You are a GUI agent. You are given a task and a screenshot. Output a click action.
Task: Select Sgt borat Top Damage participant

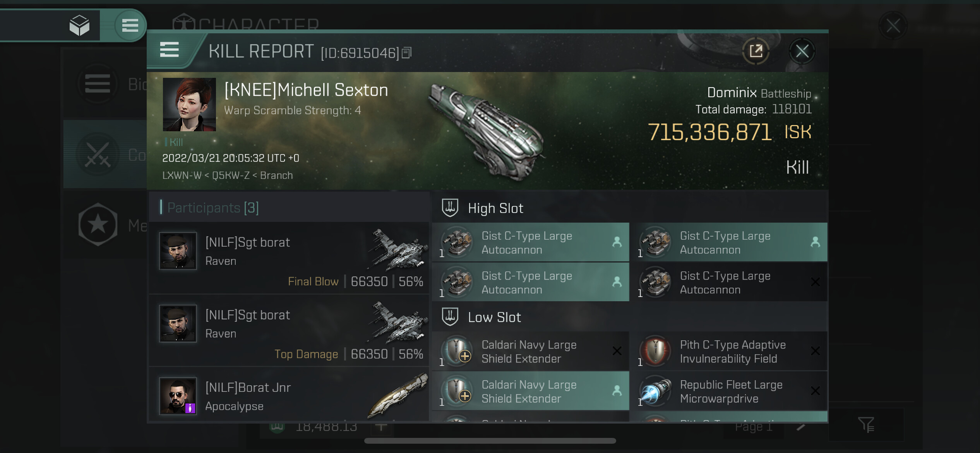pos(289,330)
